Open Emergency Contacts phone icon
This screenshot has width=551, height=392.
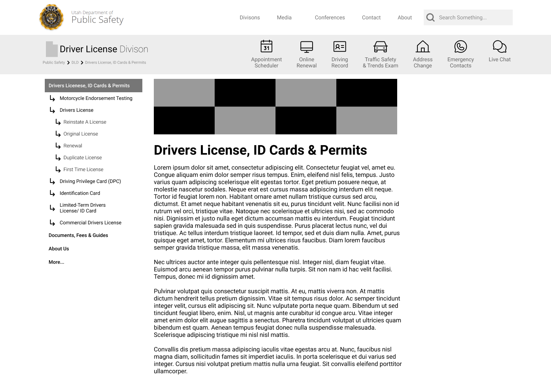click(x=460, y=47)
